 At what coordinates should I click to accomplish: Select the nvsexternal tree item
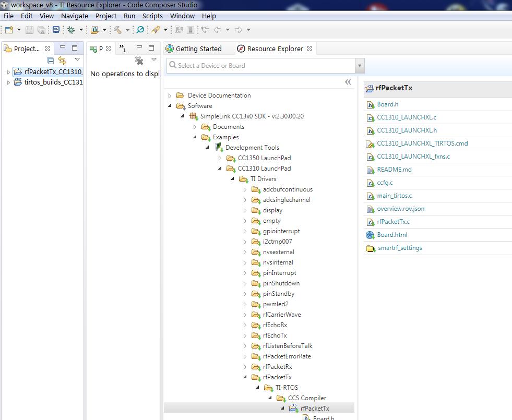pyautogui.click(x=279, y=252)
